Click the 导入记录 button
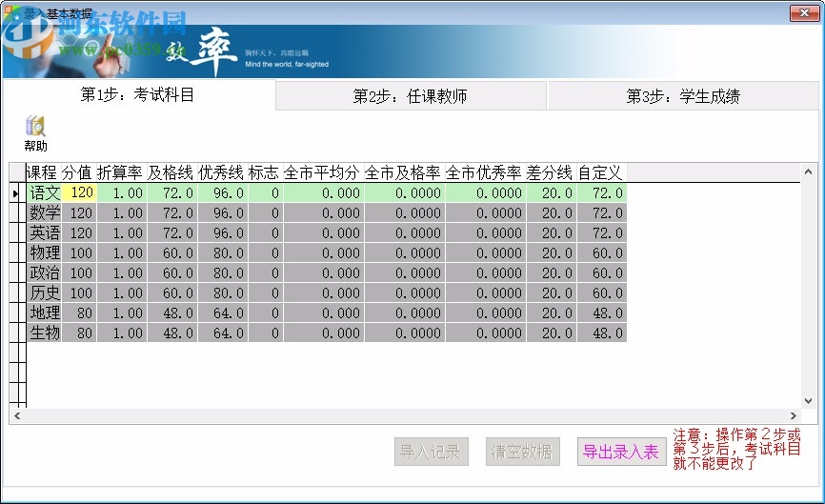825x504 pixels. (x=432, y=452)
